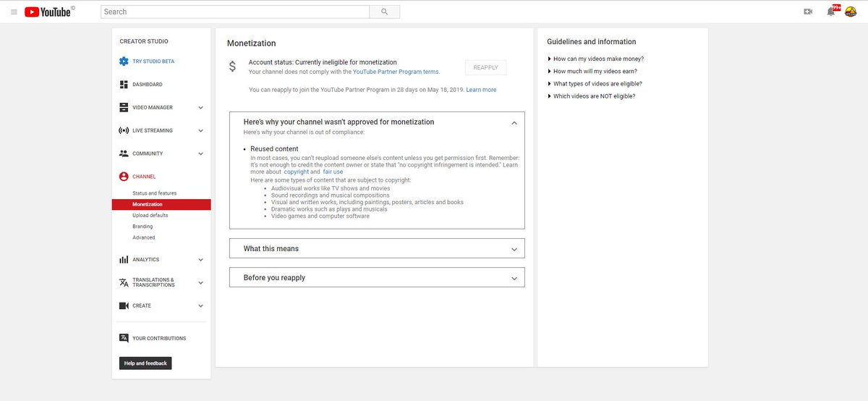868x401 pixels.
Task: Click the dollar sign monetization icon
Action: pos(232,67)
